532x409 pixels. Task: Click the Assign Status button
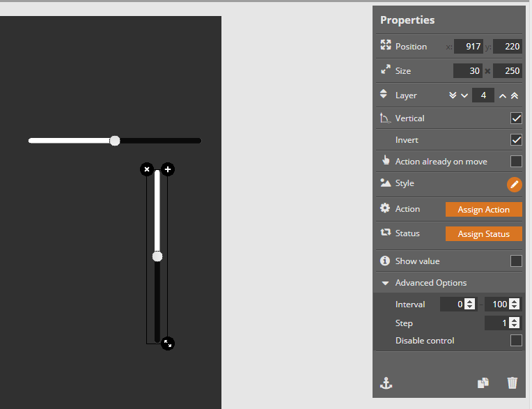[x=483, y=234]
